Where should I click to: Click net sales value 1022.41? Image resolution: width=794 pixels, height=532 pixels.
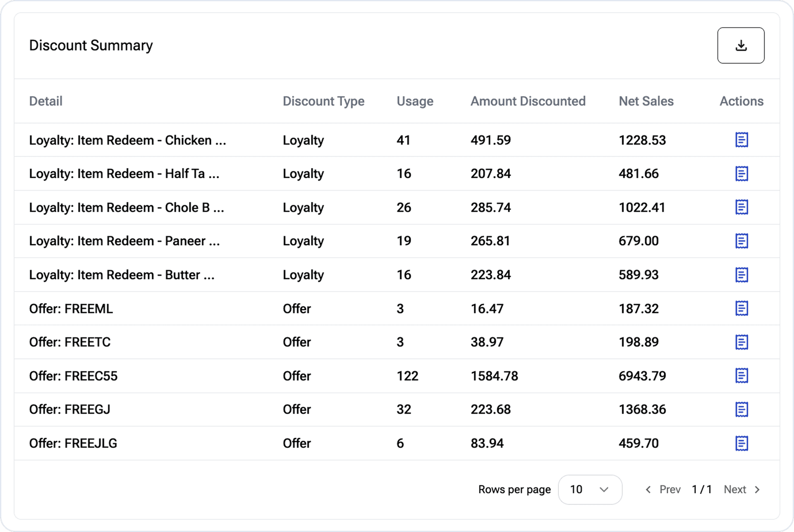[x=642, y=208]
